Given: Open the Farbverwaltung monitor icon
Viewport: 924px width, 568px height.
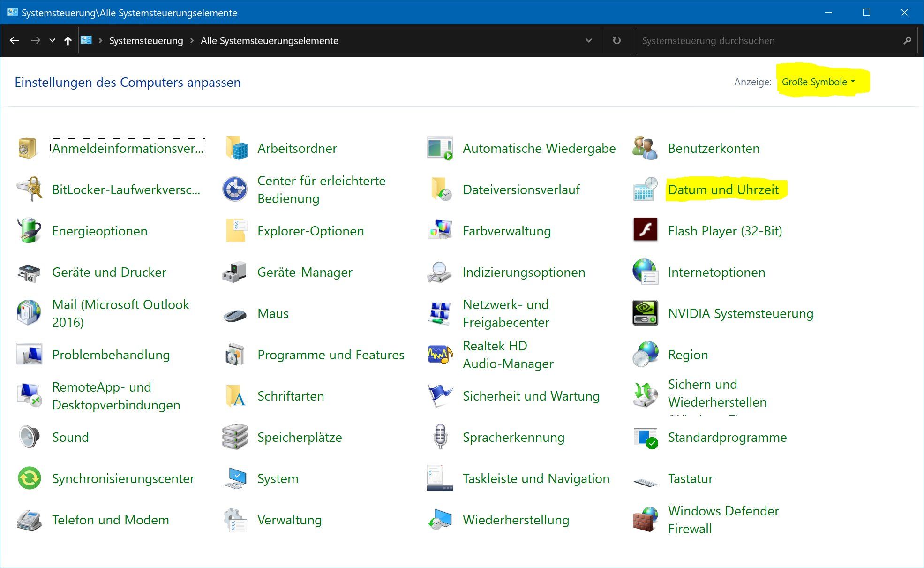Looking at the screenshot, I should 440,230.
